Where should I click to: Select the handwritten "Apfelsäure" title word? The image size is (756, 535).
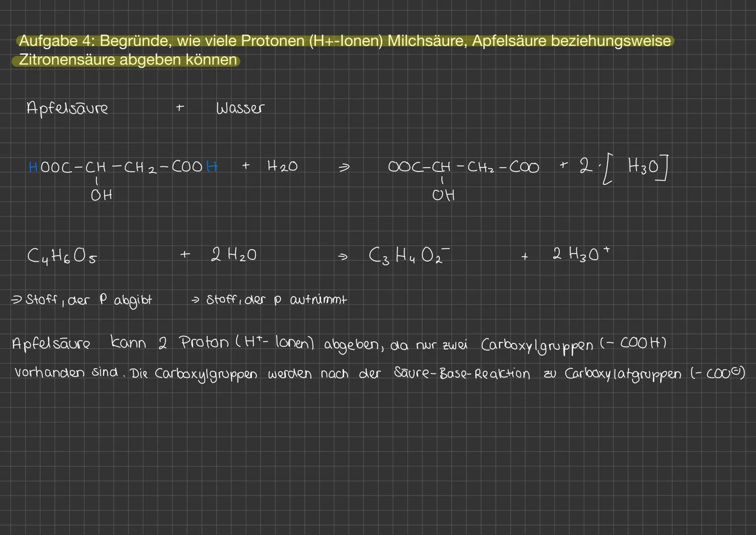coord(67,108)
